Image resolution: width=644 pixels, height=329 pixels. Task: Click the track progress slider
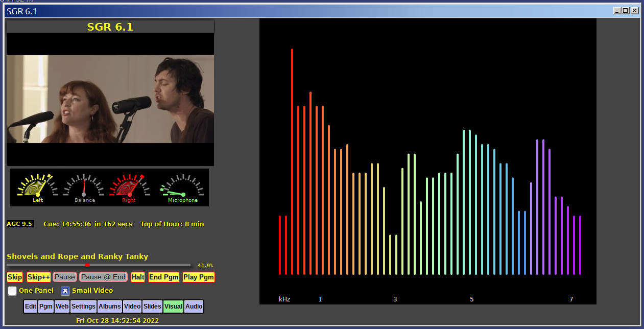click(x=99, y=265)
